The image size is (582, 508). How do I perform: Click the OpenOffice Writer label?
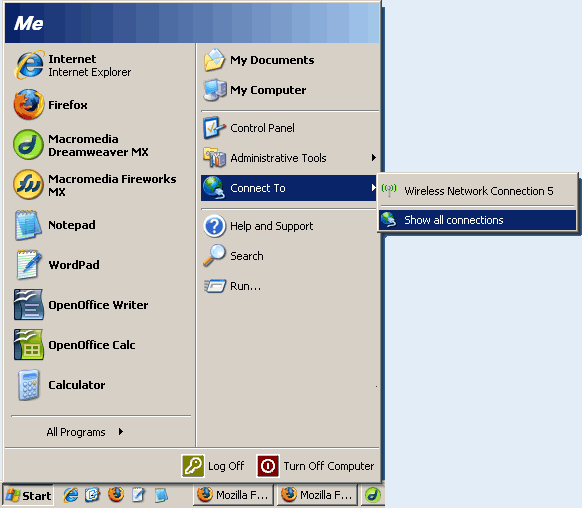tap(98, 305)
